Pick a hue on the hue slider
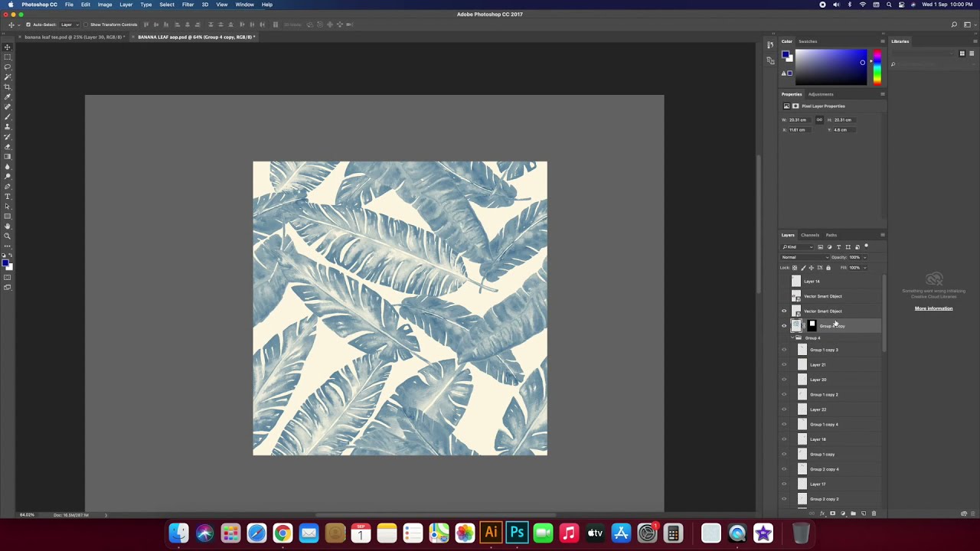 coord(877,67)
